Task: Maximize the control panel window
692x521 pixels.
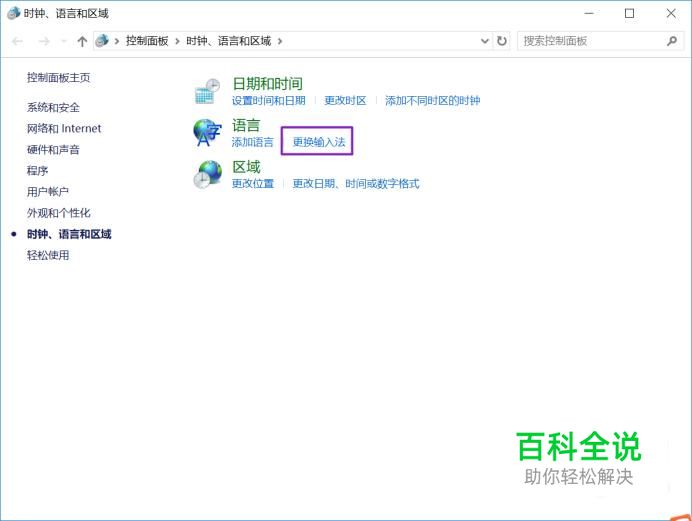Action: [630, 13]
